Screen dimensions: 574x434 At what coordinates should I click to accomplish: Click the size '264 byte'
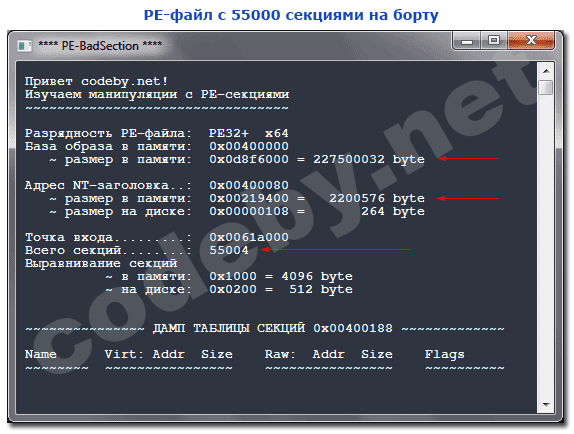pos(393,212)
